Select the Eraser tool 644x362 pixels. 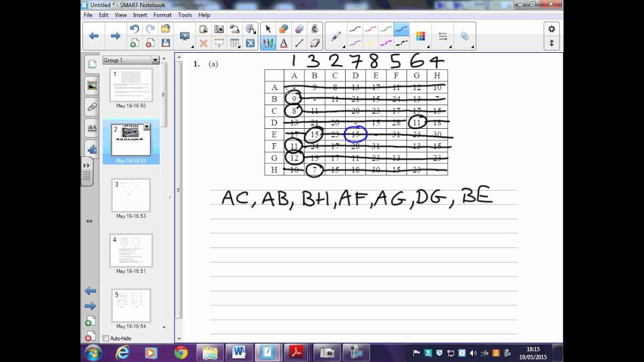pyautogui.click(x=314, y=43)
